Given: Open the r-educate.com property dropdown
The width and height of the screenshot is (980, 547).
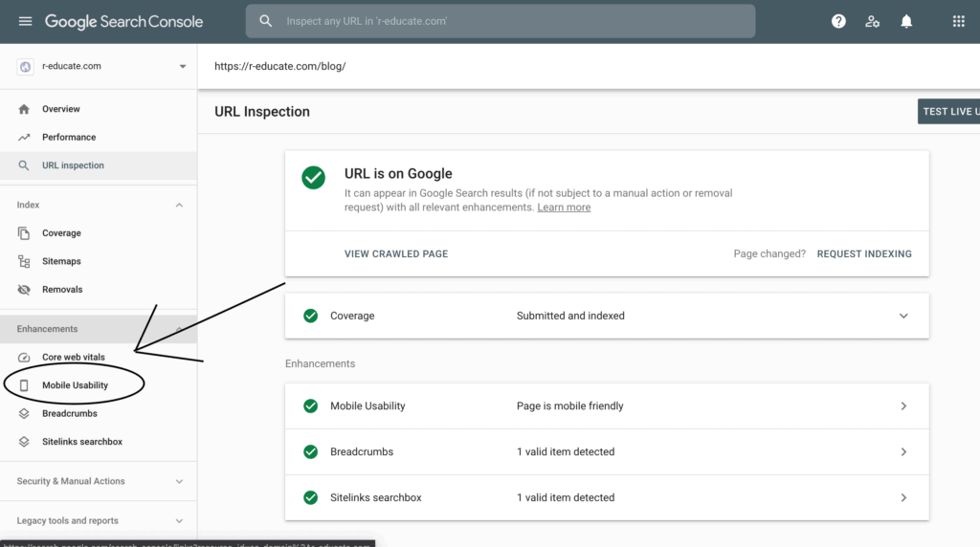Looking at the screenshot, I should click(183, 66).
